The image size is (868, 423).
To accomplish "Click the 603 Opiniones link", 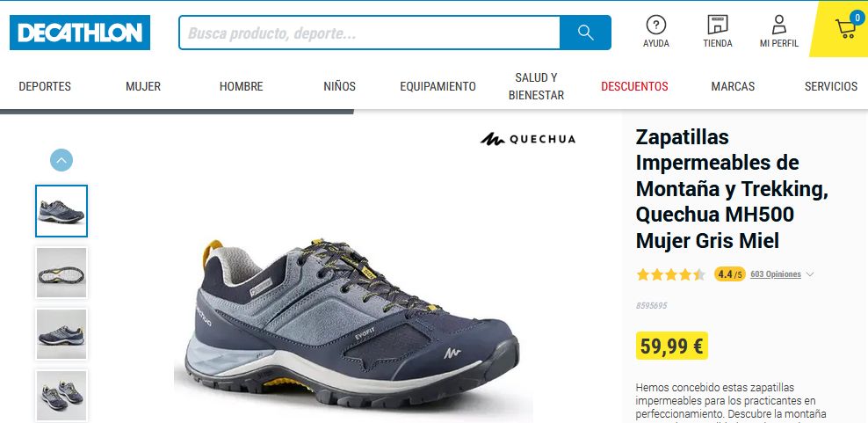I will point(776,273).
